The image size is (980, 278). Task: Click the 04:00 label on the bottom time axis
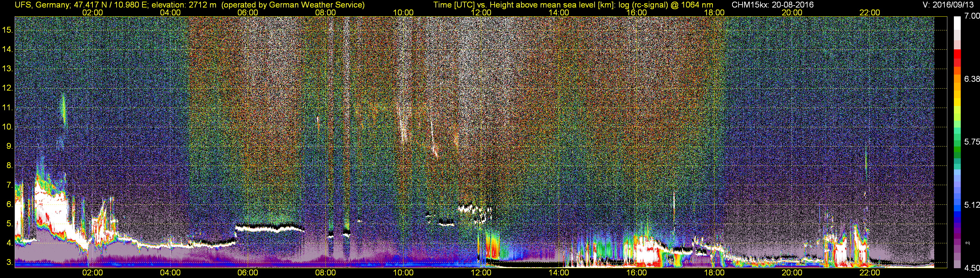170,273
